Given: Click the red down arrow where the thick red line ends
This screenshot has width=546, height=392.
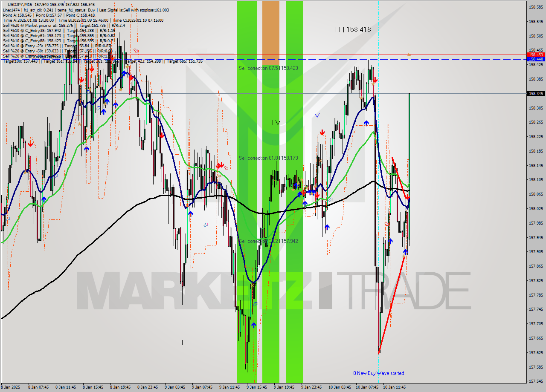Looking at the screenshot, I should pos(407,197).
